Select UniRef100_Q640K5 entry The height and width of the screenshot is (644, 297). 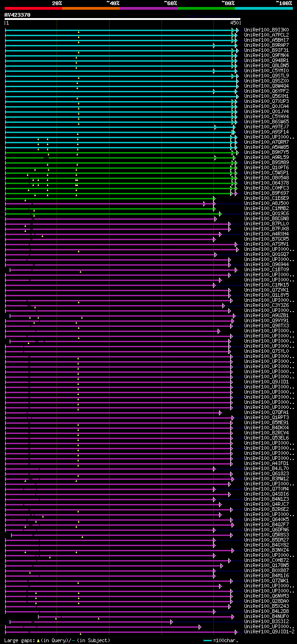pos(267,520)
